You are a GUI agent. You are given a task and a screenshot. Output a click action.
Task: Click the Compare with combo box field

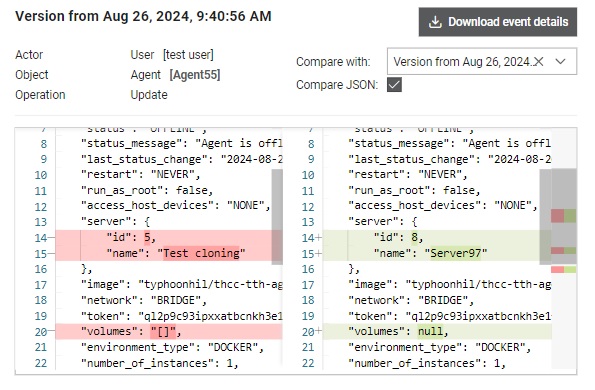(482, 61)
